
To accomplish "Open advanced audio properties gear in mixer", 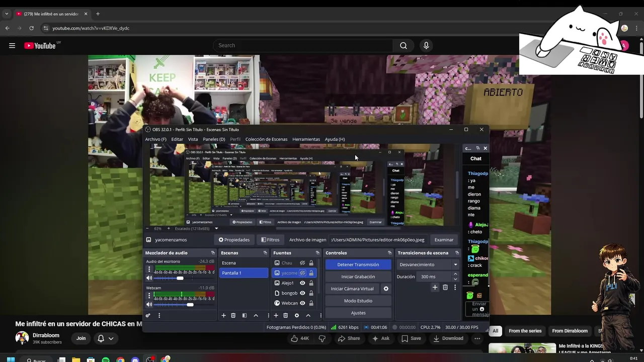I will tap(148, 315).
